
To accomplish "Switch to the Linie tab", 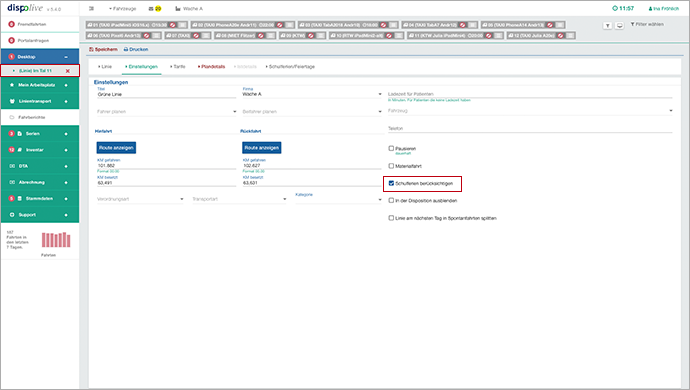I will click(x=105, y=66).
